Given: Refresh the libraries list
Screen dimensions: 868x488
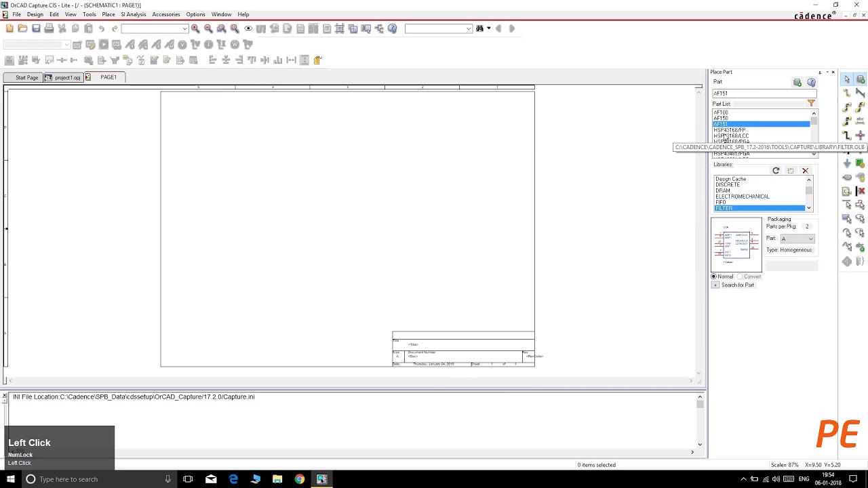Looking at the screenshot, I should [776, 170].
